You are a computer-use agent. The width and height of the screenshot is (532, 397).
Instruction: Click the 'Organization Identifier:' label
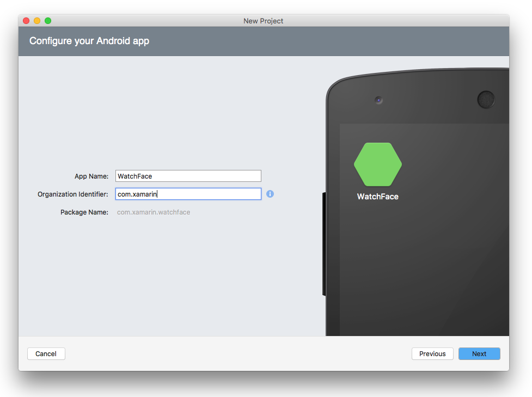[x=73, y=194]
